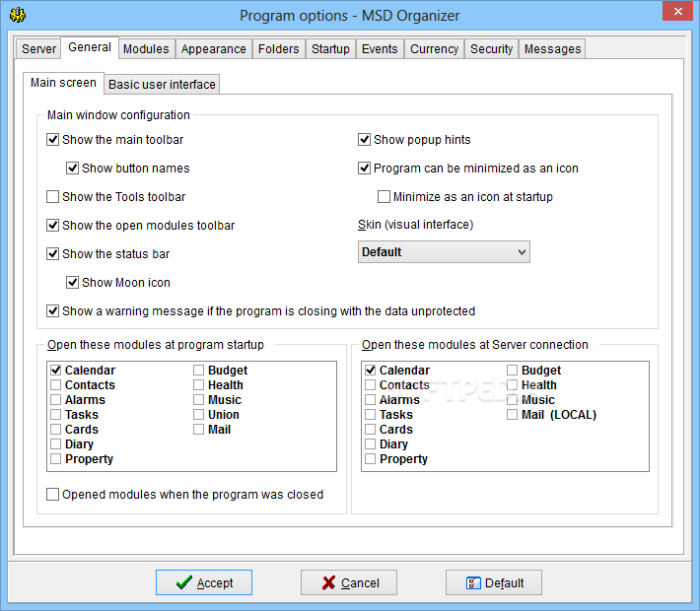Click the red X icon on Cancel

(328, 582)
